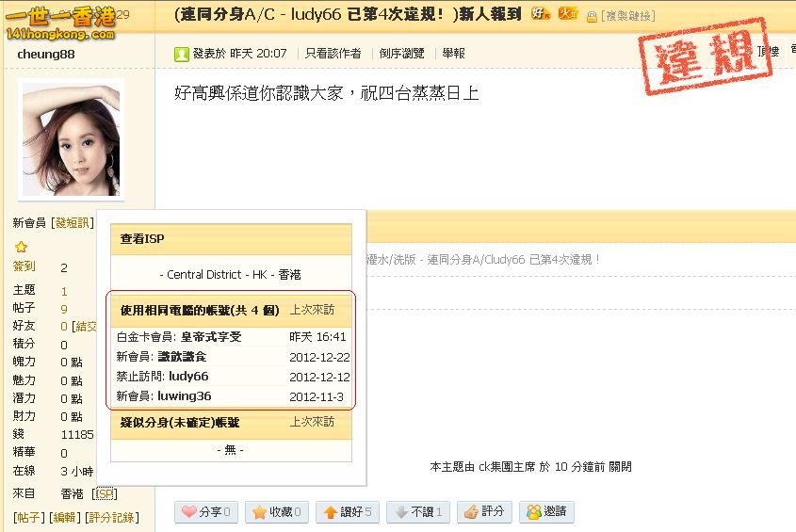Open the 帖子 link under user stats
Screen dimensions: 796x532
click(x=28, y=518)
